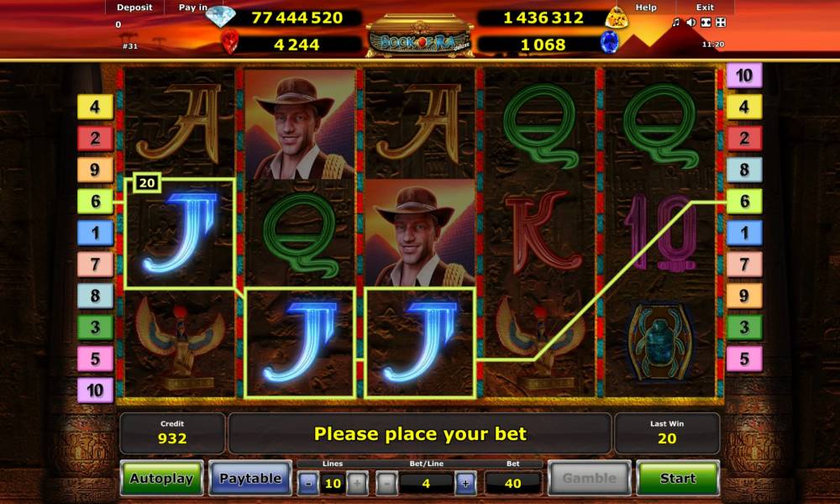The height and width of the screenshot is (504, 840).
Task: Decrease Bet/Line with the minus button
Action: click(x=386, y=484)
